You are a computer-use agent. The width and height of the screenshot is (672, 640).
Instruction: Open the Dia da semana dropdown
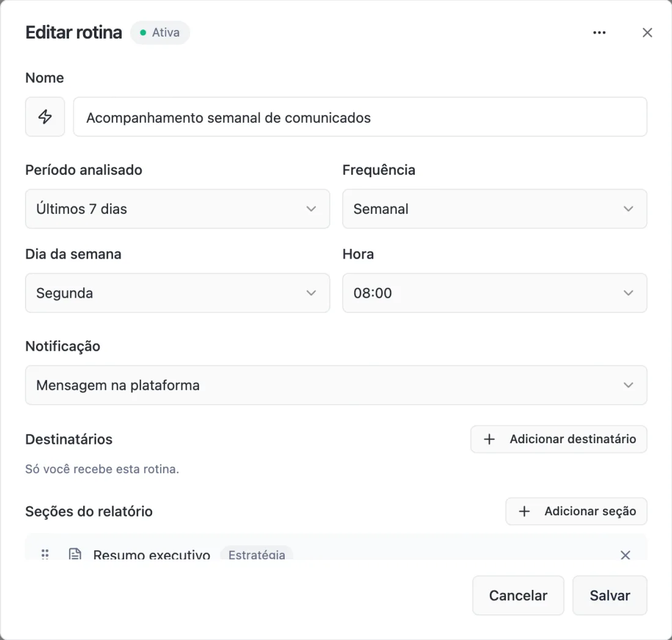click(x=177, y=293)
